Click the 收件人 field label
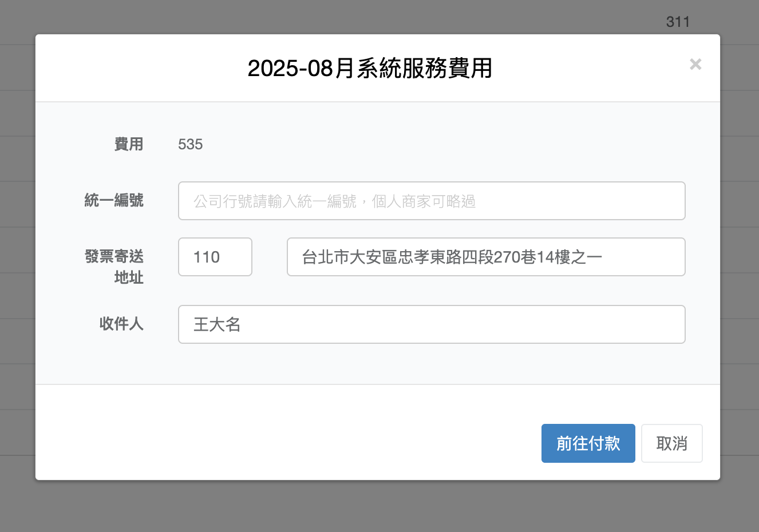The height and width of the screenshot is (532, 759). (x=121, y=324)
